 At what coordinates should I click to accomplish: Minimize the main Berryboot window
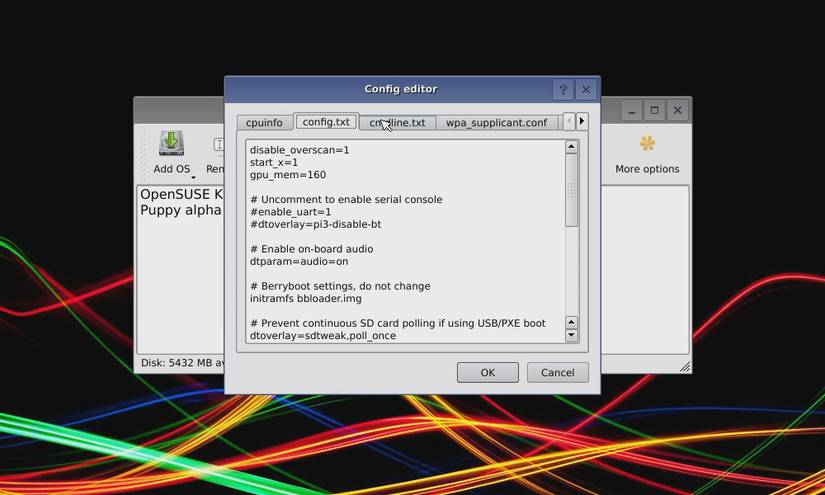click(631, 110)
